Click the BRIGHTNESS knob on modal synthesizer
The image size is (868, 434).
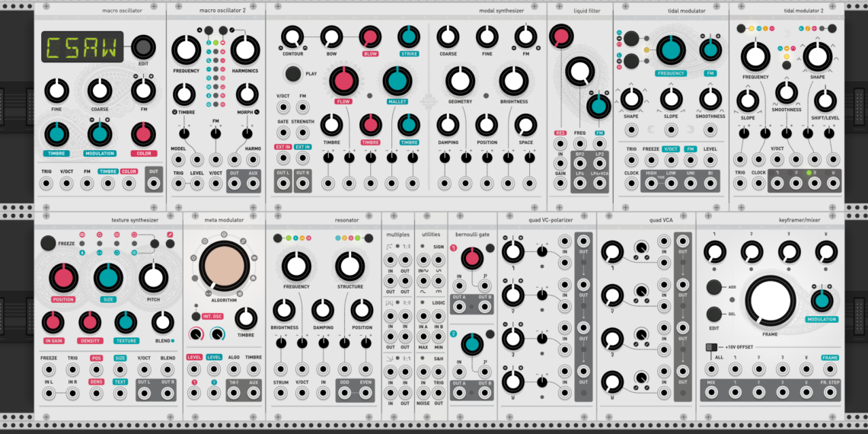pyautogui.click(x=514, y=81)
